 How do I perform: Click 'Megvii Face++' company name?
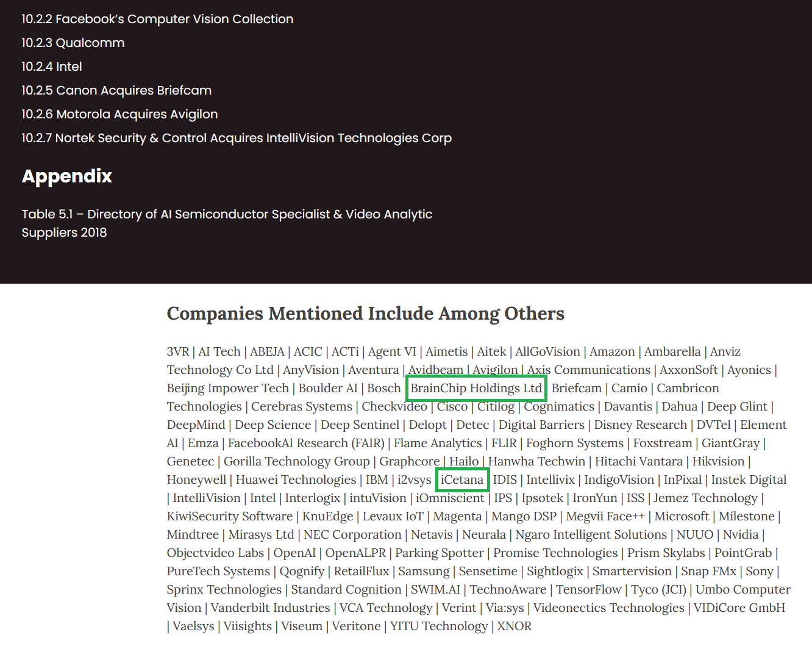pyautogui.click(x=605, y=517)
